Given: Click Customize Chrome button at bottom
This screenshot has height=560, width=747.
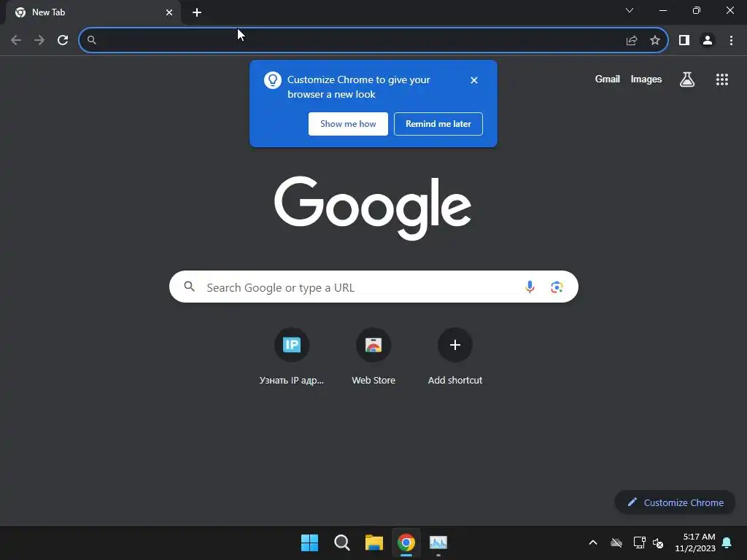Looking at the screenshot, I should coord(675,502).
